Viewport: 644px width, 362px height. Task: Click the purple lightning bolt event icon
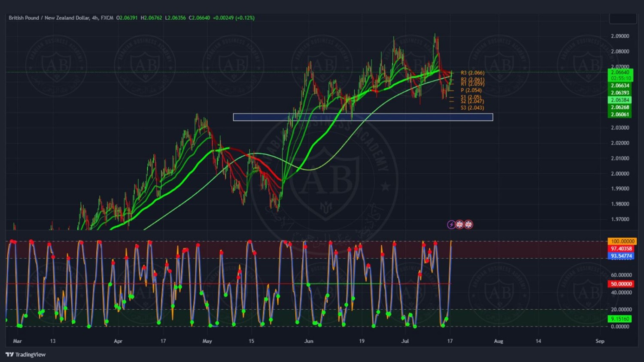[451, 224]
